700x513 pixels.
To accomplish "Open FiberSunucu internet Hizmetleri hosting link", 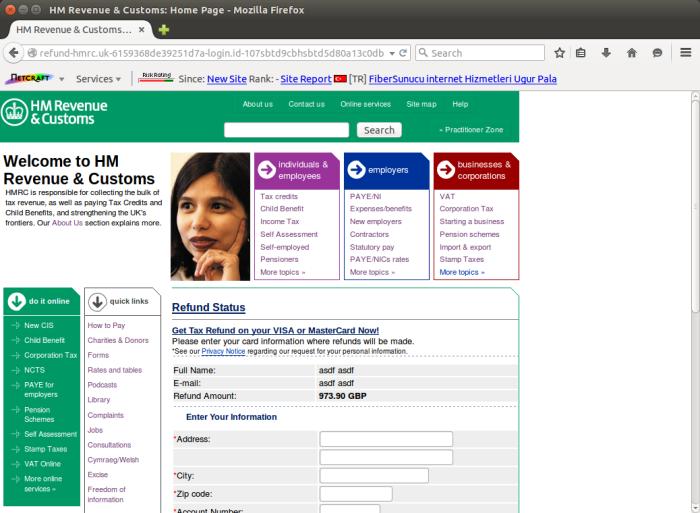I will click(x=462, y=79).
